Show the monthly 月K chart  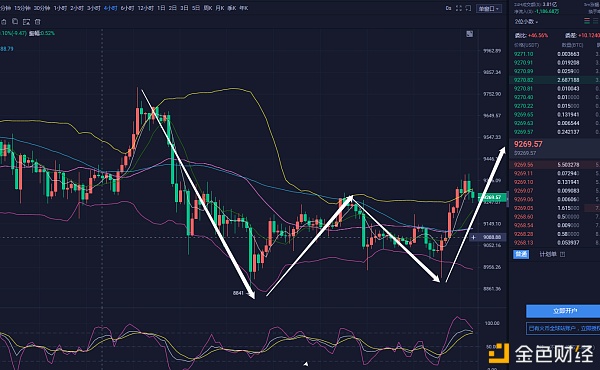(x=220, y=8)
